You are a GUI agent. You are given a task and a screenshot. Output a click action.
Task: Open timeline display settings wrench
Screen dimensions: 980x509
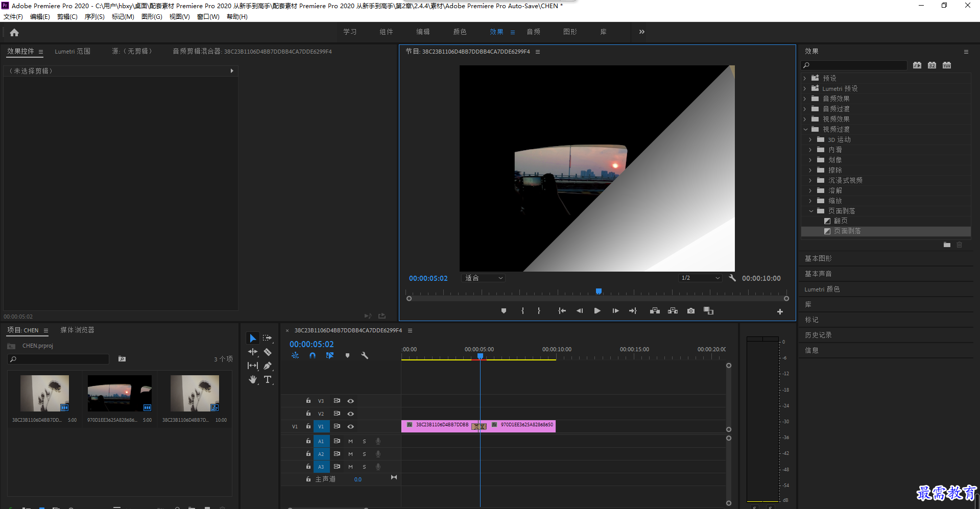365,355
